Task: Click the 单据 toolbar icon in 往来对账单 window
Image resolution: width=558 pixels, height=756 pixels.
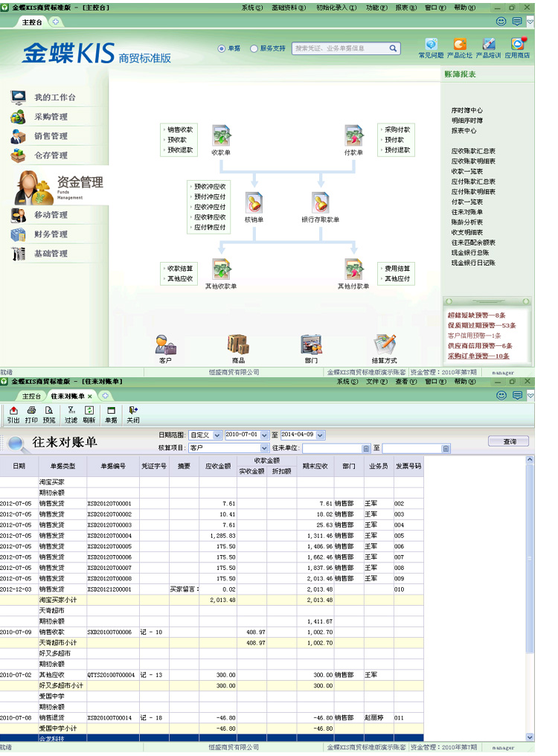Action: point(112,414)
